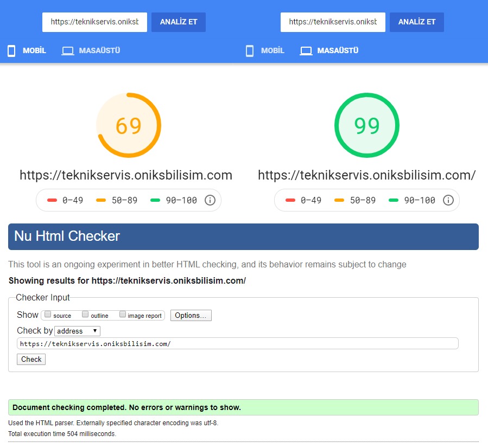Screen dimensions: 488x448
Task: Click the green 90–100 legend swatch on left
Action: click(155, 200)
